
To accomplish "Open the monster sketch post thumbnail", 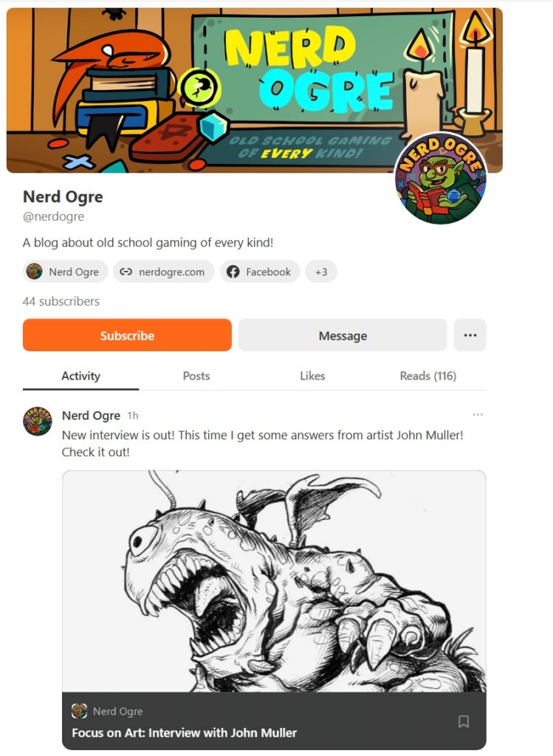I will (x=274, y=581).
